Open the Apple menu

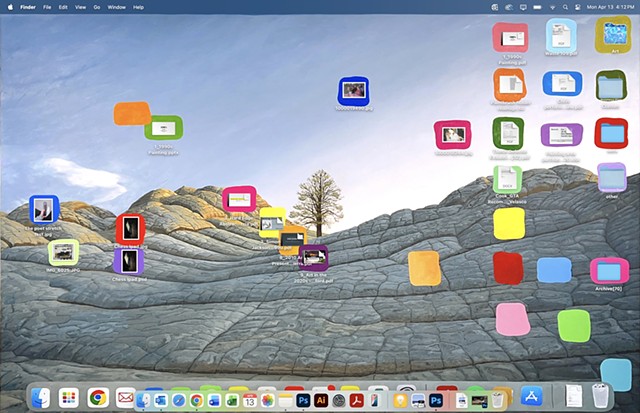tap(10, 7)
